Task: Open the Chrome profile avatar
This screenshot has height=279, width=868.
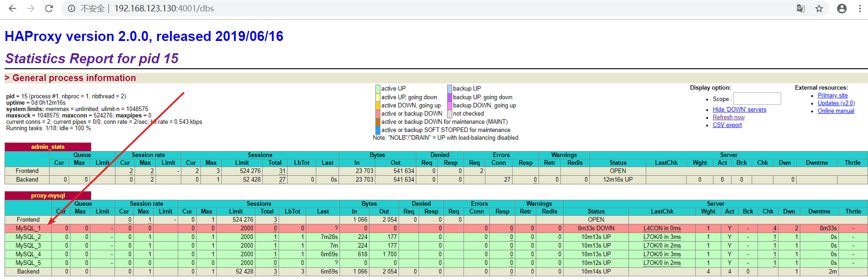Action: [842, 8]
